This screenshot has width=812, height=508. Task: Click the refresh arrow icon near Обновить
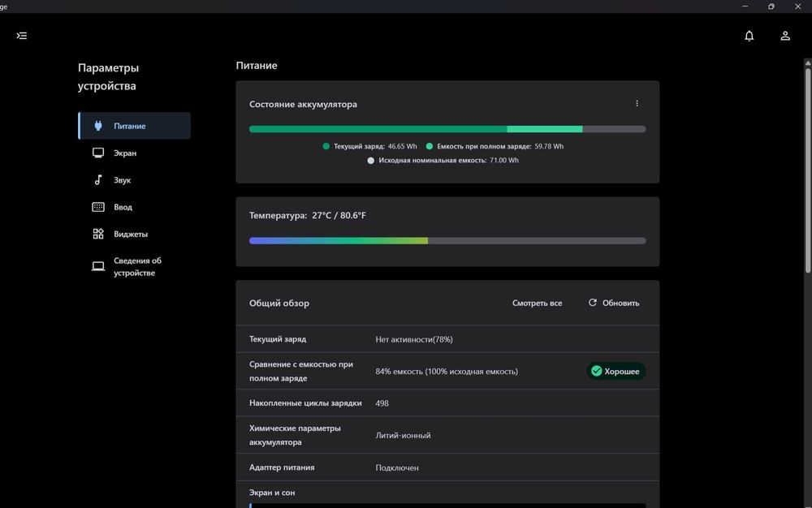(x=593, y=303)
